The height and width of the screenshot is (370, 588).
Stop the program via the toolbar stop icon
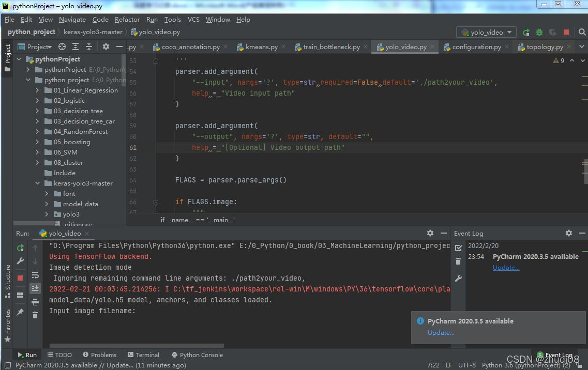click(566, 32)
